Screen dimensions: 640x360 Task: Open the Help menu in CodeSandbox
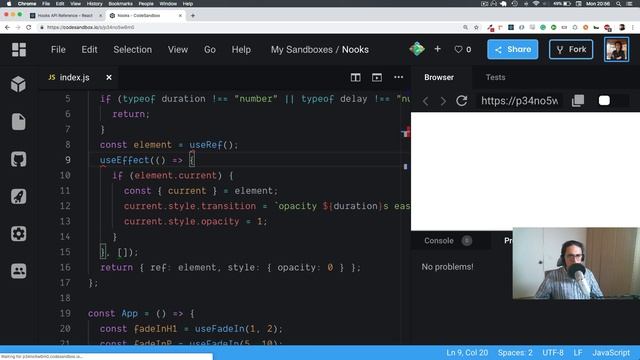tap(241, 49)
